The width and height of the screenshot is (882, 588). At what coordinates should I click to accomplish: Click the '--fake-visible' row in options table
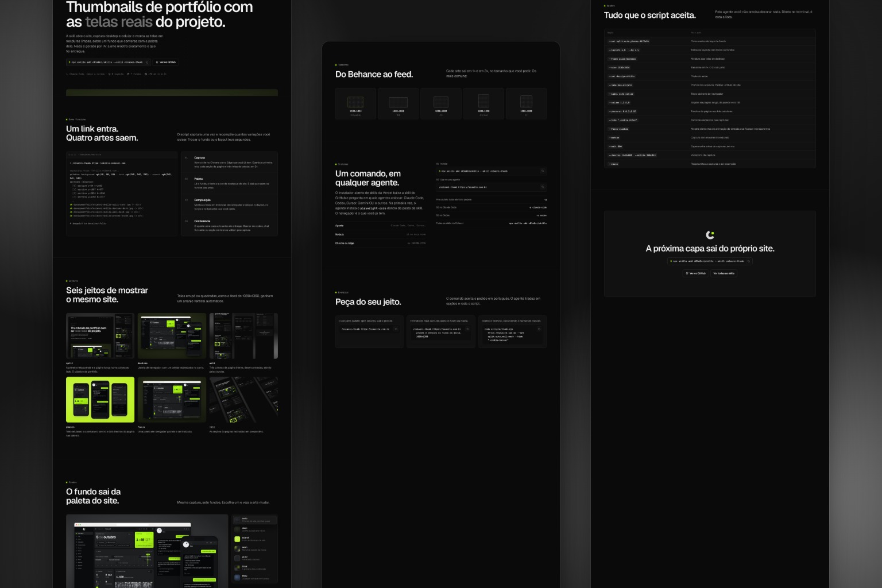tap(710, 129)
